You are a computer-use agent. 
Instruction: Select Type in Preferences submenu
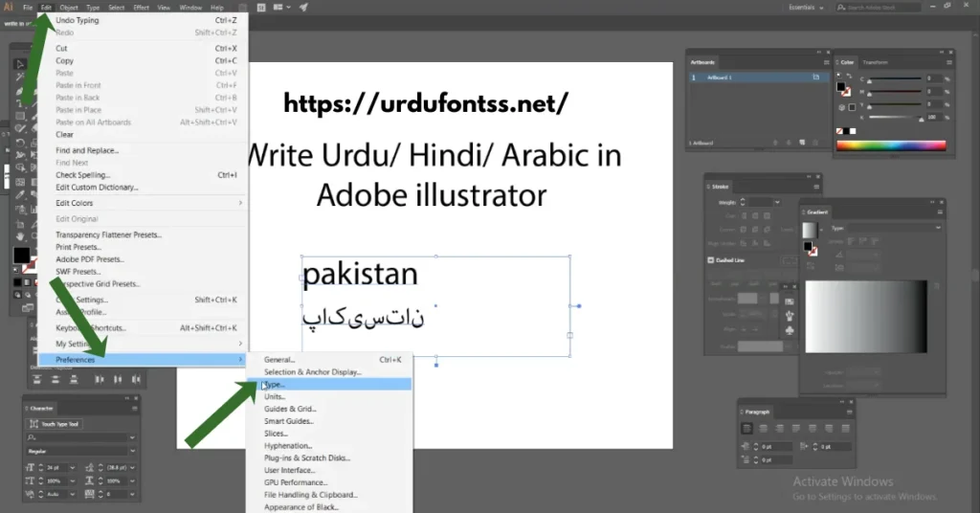pyautogui.click(x=329, y=385)
